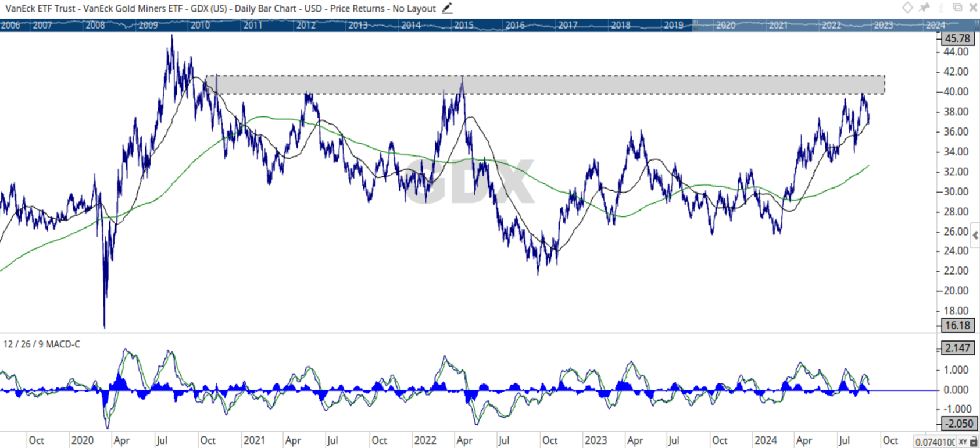Click the 30.00 price axis label

coord(956,191)
